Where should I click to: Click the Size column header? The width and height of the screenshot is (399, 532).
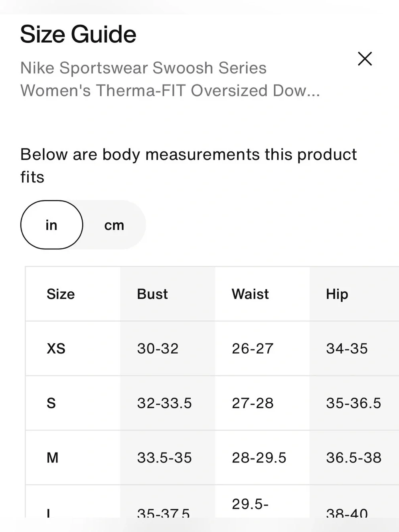coord(61,294)
